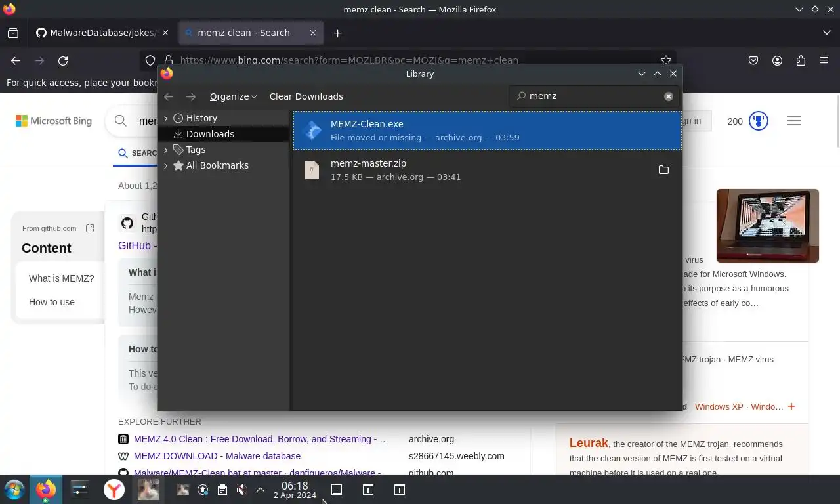Open MEMZ 4.0 Clean archive.org result
Screen dimensions: 840x504
(x=261, y=439)
